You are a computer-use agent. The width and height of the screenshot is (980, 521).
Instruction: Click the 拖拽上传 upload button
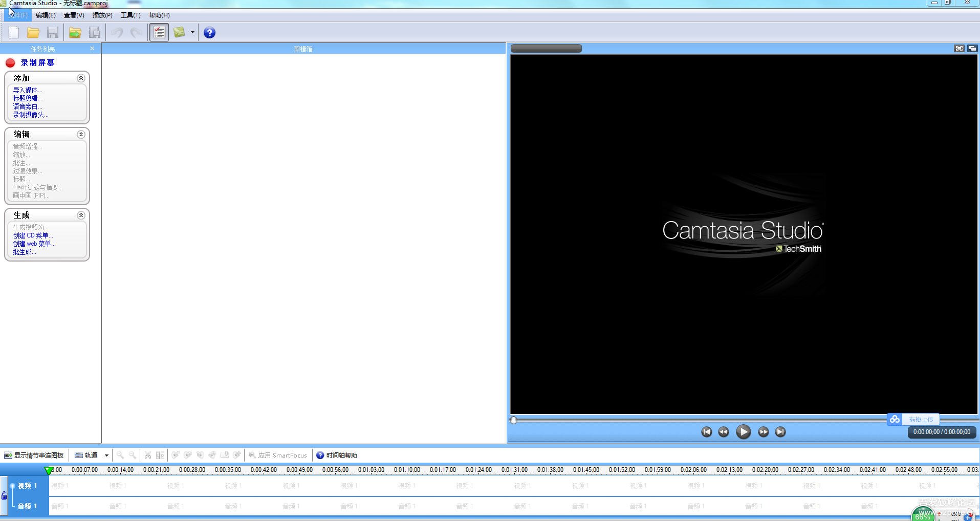tap(921, 419)
